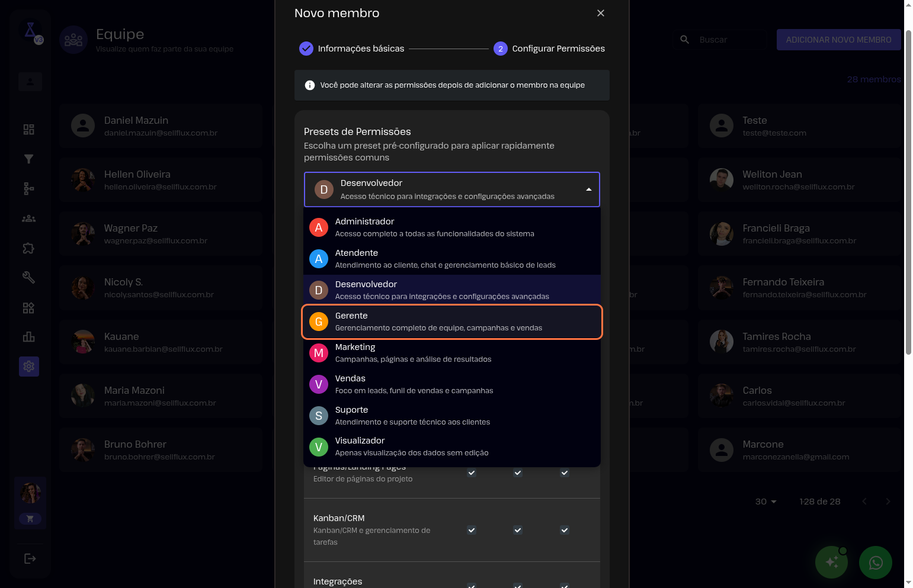Click the Buscar search field
The width and height of the screenshot is (913, 588).
(729, 40)
